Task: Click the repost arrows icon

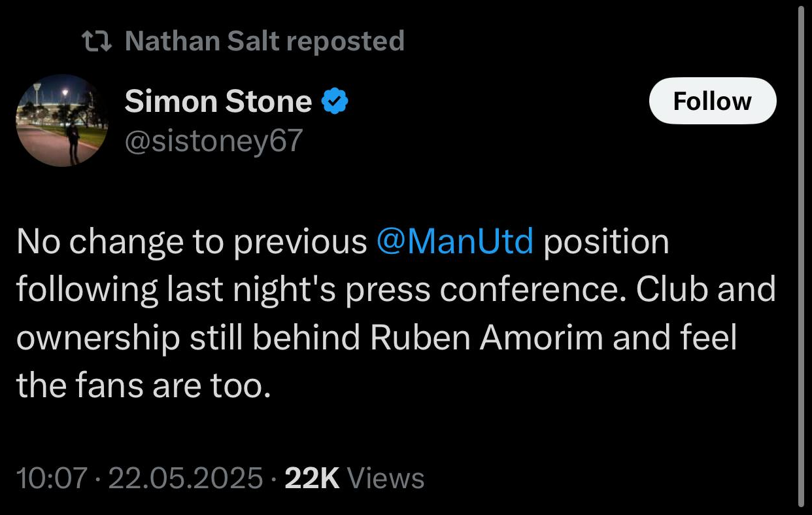Action: point(97,42)
